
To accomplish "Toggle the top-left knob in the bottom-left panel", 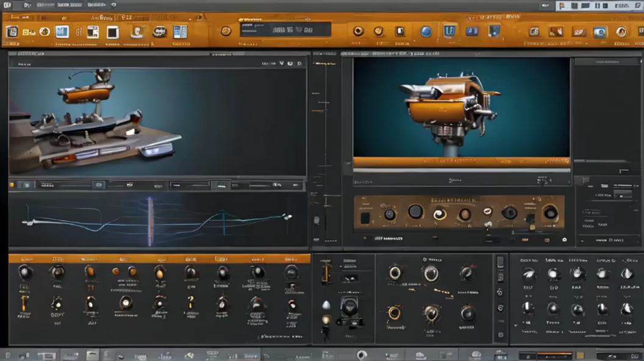I will point(25,272).
